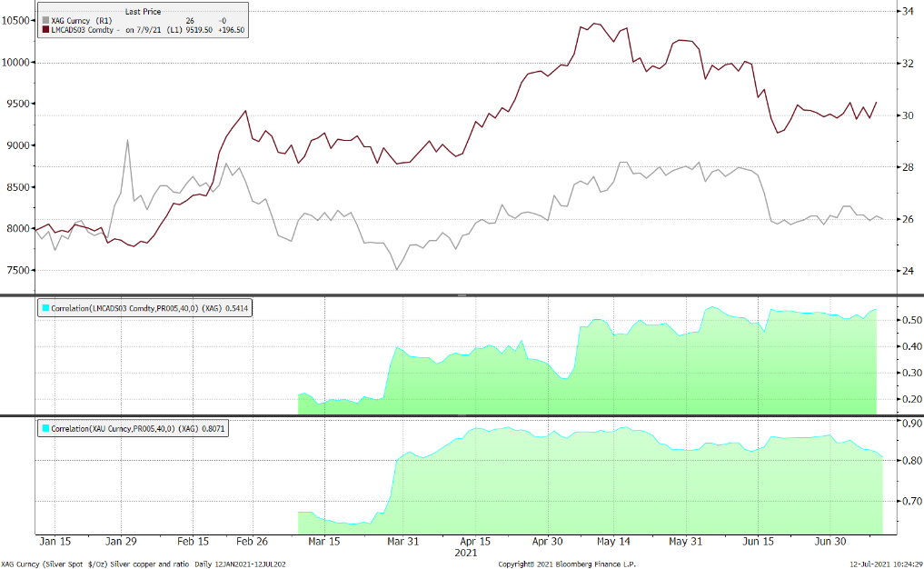
Task: Click the Bloomberg Finance L.P. copyright text
Action: click(566, 564)
